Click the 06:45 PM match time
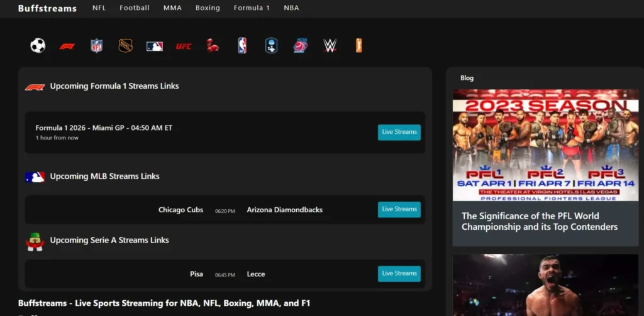Image resolution: width=644 pixels, height=316 pixels. [225, 275]
